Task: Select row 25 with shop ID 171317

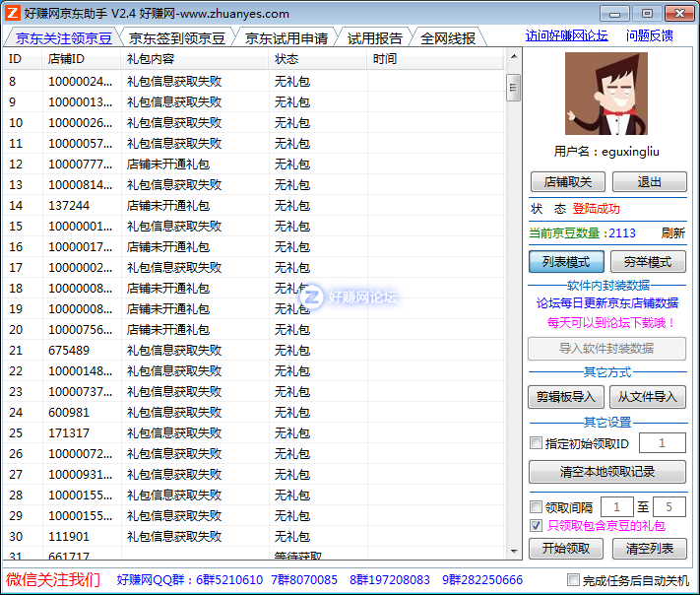Action: 254,432
